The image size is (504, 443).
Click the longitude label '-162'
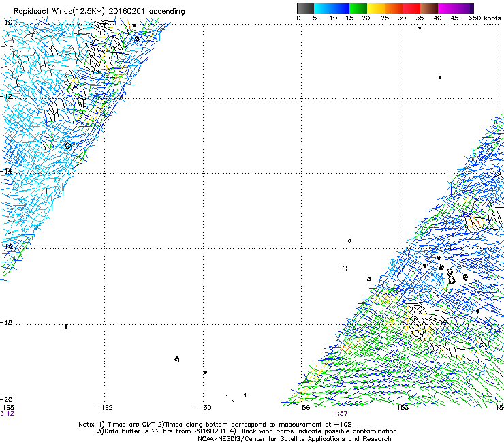104,408
